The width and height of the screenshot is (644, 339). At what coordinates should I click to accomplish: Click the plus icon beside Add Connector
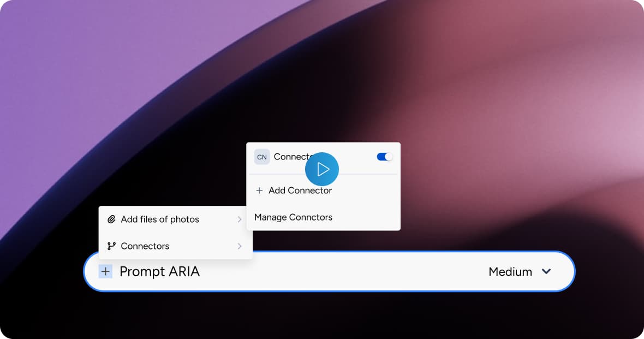(x=259, y=191)
